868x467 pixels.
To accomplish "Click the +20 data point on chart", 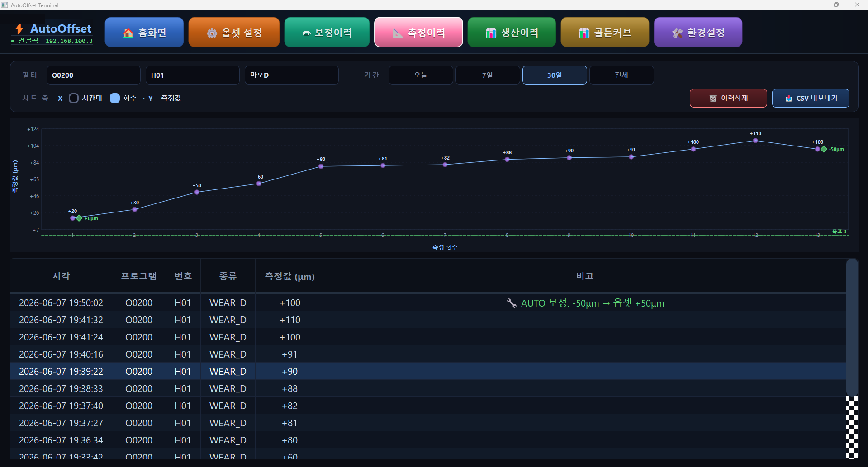I will (72, 218).
